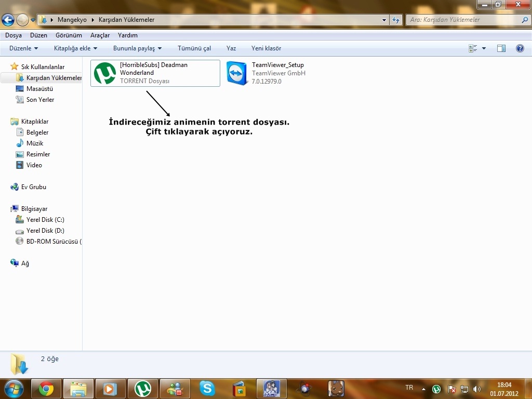Click the magnifier search icon
This screenshot has height=399, width=532.
click(525, 20)
